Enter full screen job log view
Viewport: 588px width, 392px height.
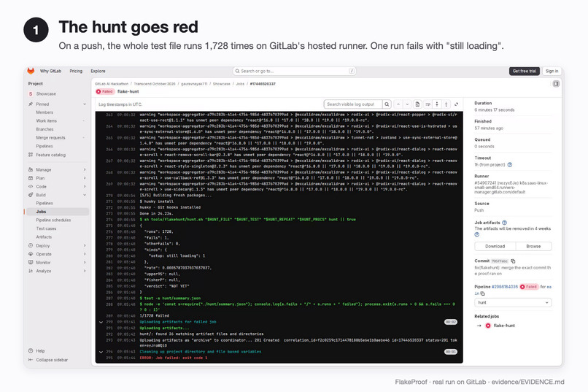457,104
